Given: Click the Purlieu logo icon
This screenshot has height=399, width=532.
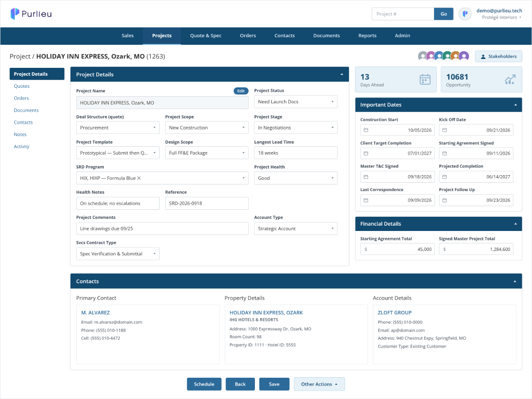Looking at the screenshot, I should click(x=15, y=14).
